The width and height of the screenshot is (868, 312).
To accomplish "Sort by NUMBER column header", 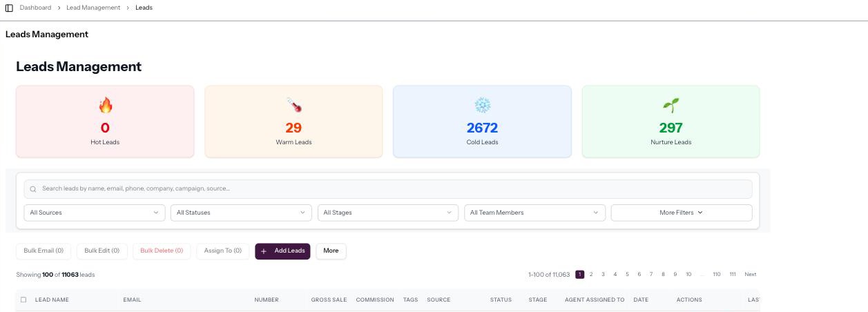I will coord(267,300).
